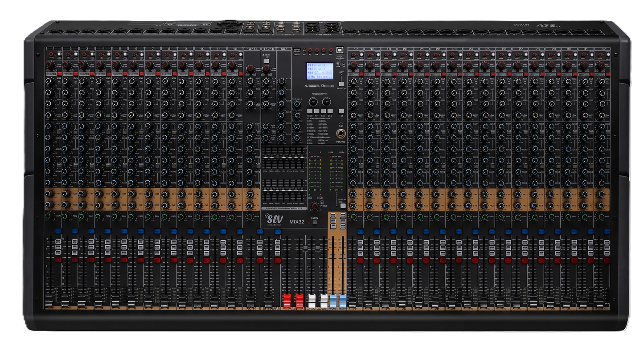Start recording with the REC button
The width and height of the screenshot is (644, 350).
pos(331,50)
